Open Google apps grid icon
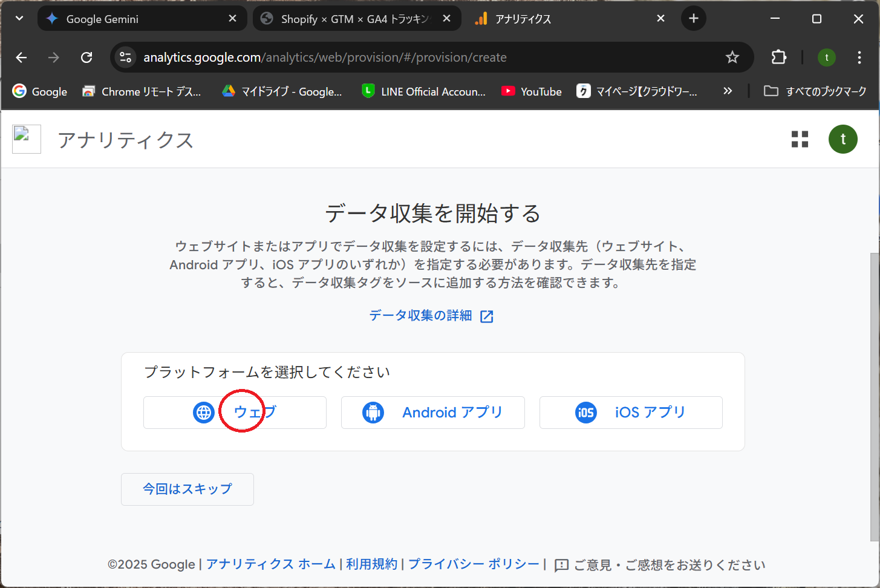The width and height of the screenshot is (880, 588). (800, 139)
